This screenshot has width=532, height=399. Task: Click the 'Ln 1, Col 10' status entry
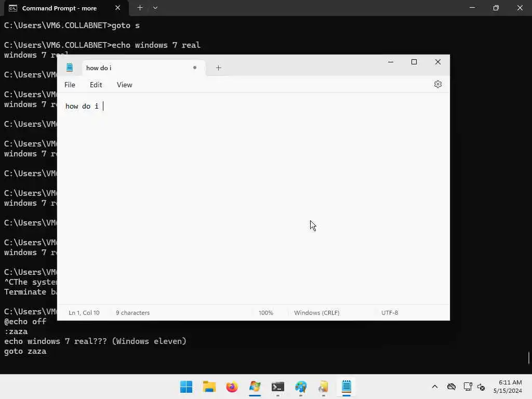coord(84,312)
